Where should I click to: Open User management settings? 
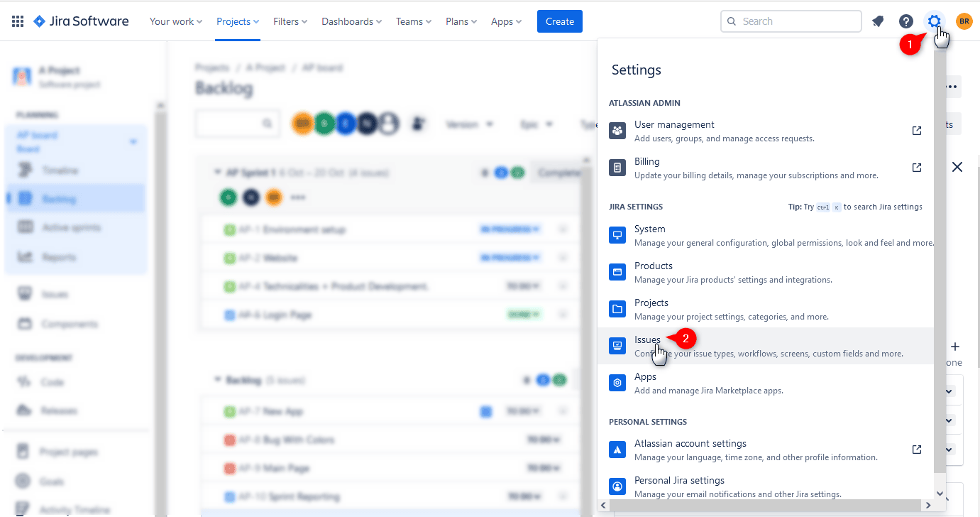[766, 131]
